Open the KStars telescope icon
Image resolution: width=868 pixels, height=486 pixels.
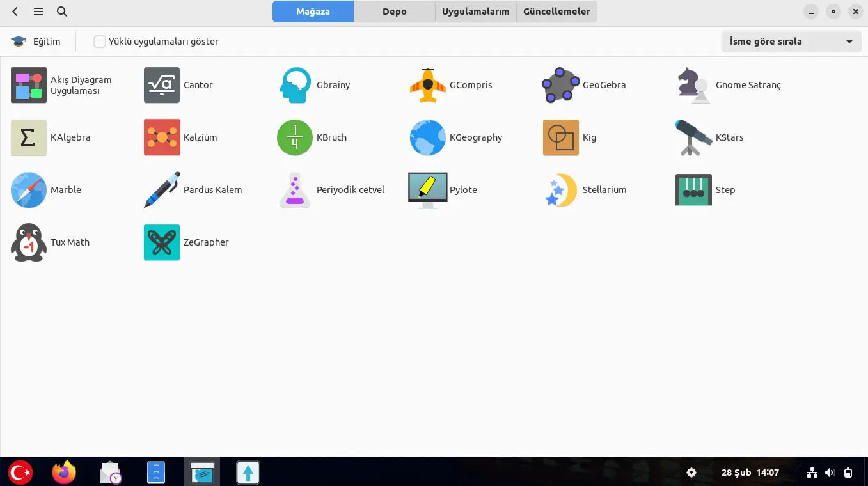tap(694, 137)
